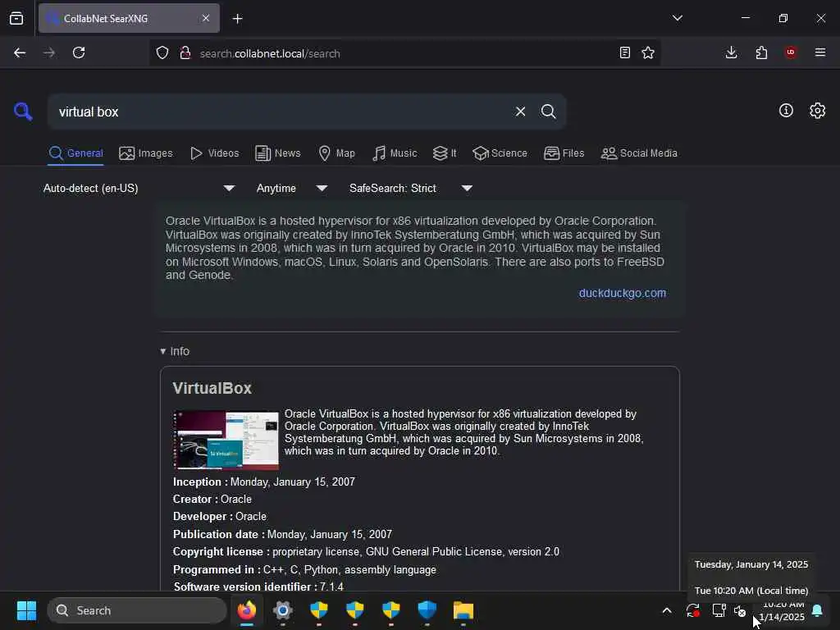Switch to the Files category
Image resolution: width=840 pixels, height=630 pixels.
[564, 153]
